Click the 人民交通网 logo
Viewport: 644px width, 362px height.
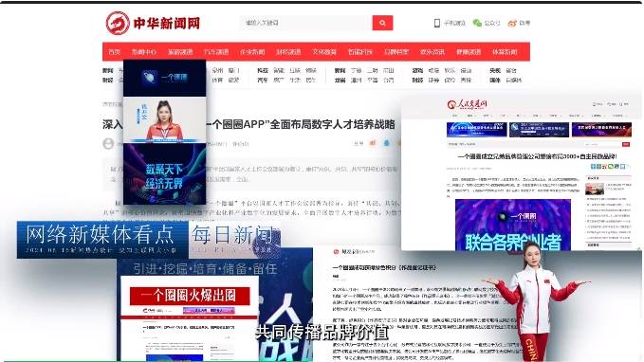(467, 104)
